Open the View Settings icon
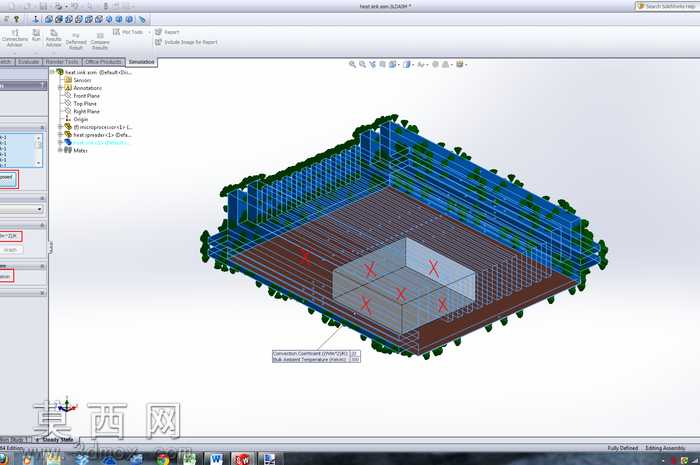This screenshot has height=465, width=700. [x=460, y=64]
